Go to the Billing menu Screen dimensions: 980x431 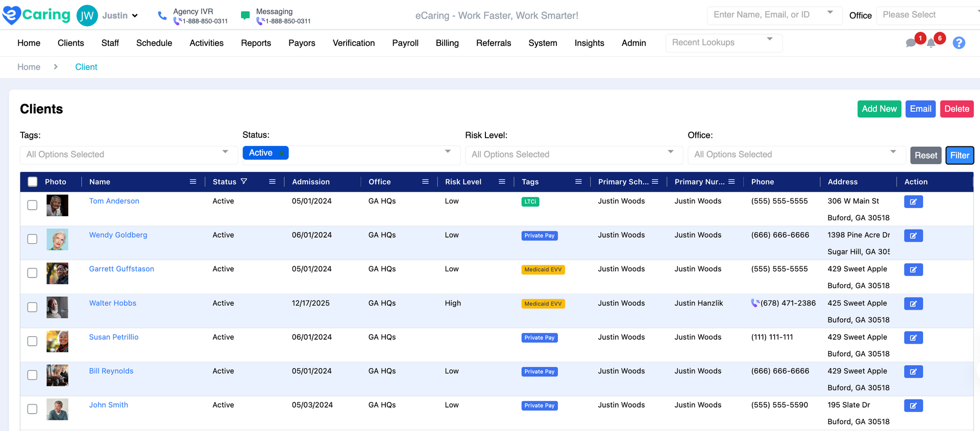click(447, 43)
